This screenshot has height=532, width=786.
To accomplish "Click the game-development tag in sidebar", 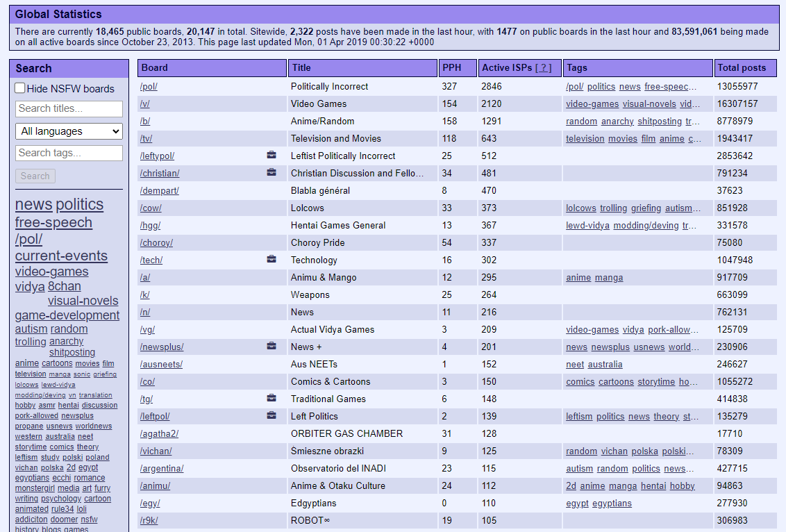I will pyautogui.click(x=67, y=315).
